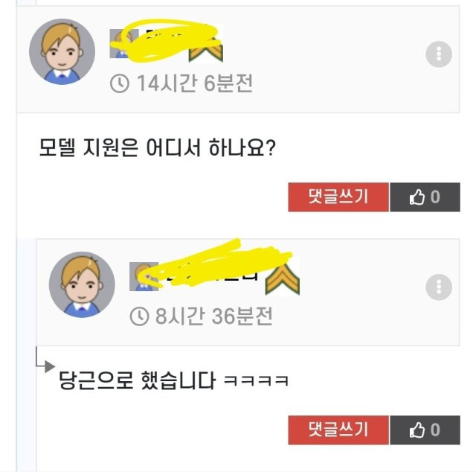This screenshot has width=476, height=472.
Task: Click the small avatar icon beside the first commenter's name
Action: [x=124, y=43]
